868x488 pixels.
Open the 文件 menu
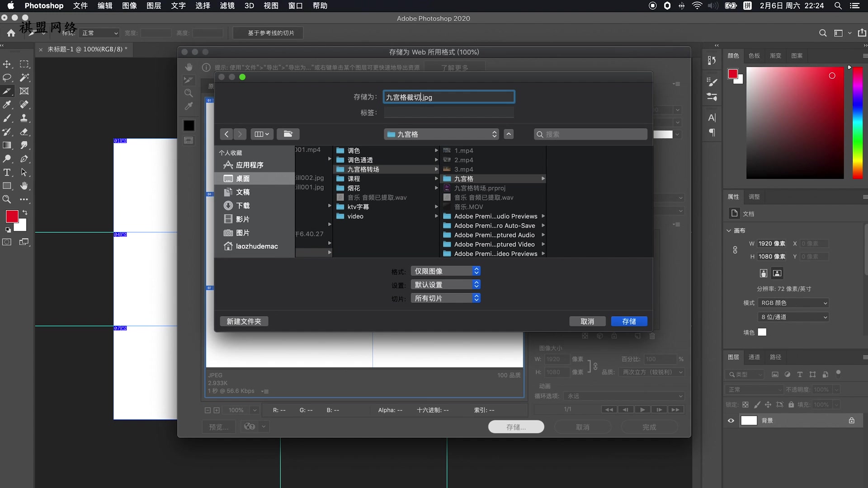[80, 6]
